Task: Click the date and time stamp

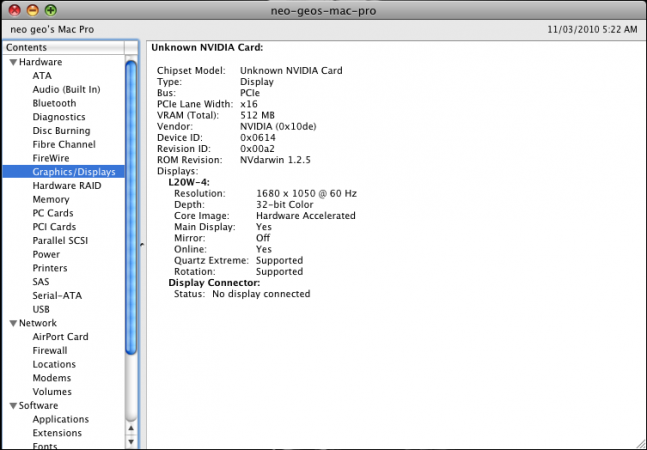Action: pos(593,30)
